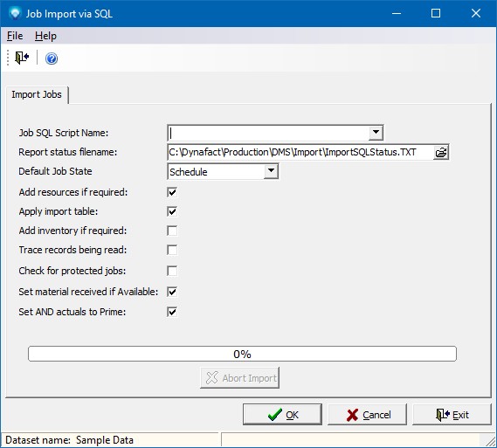This screenshot has width=497, height=448.
Task: Open help via blue question mark icon
Action: pos(52,59)
